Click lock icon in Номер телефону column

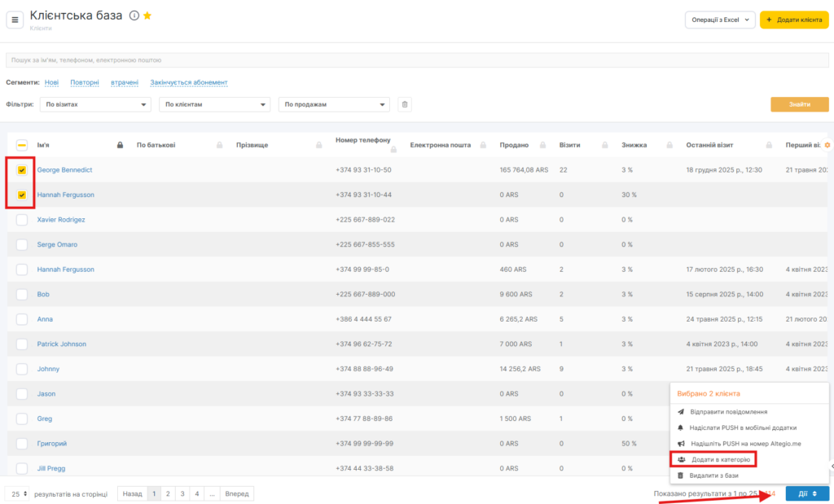point(392,150)
